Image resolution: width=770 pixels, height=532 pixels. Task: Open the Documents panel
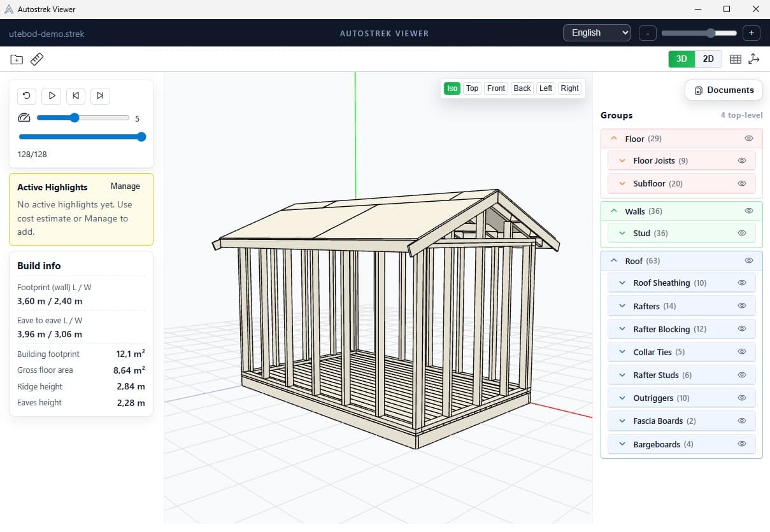(x=724, y=90)
